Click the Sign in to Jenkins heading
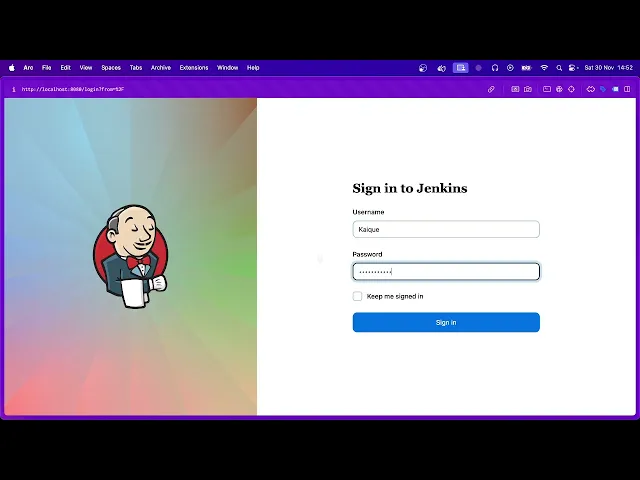 (410, 188)
